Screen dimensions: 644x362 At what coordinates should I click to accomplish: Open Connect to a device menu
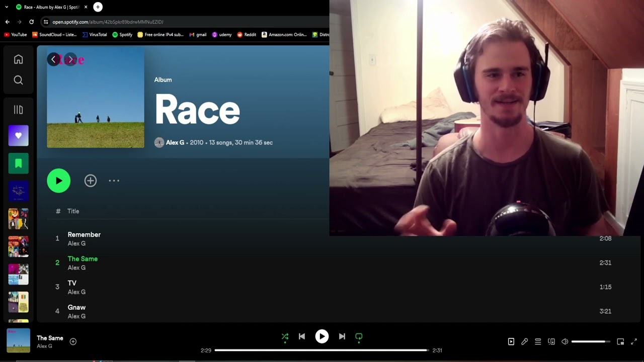click(551, 341)
